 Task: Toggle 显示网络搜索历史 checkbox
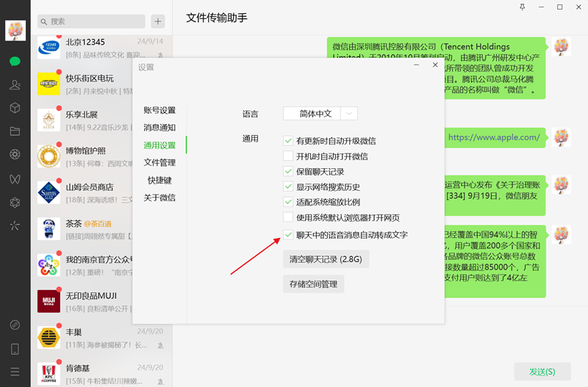[288, 187]
